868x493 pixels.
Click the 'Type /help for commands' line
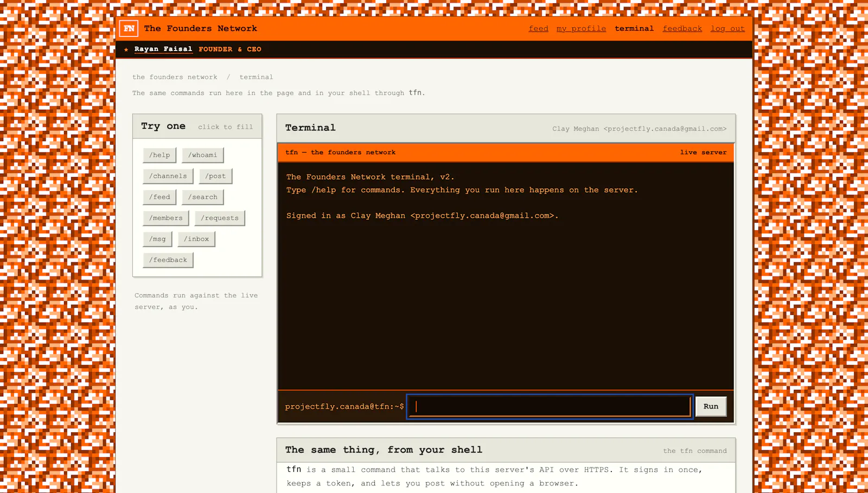pos(462,190)
